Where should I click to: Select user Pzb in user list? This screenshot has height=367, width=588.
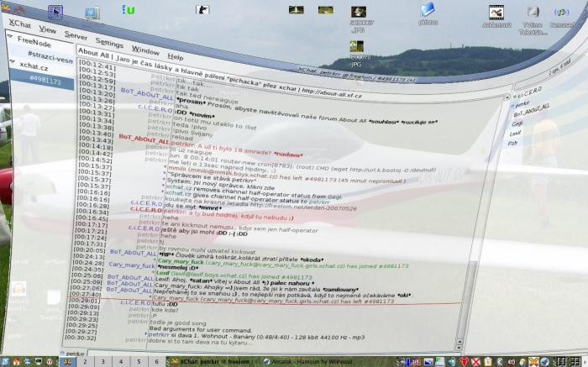pos(512,143)
